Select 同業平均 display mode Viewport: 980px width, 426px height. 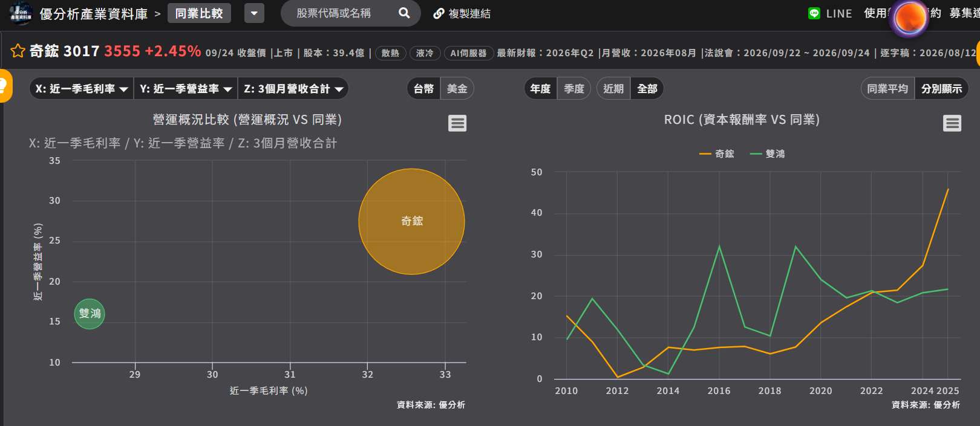(887, 89)
